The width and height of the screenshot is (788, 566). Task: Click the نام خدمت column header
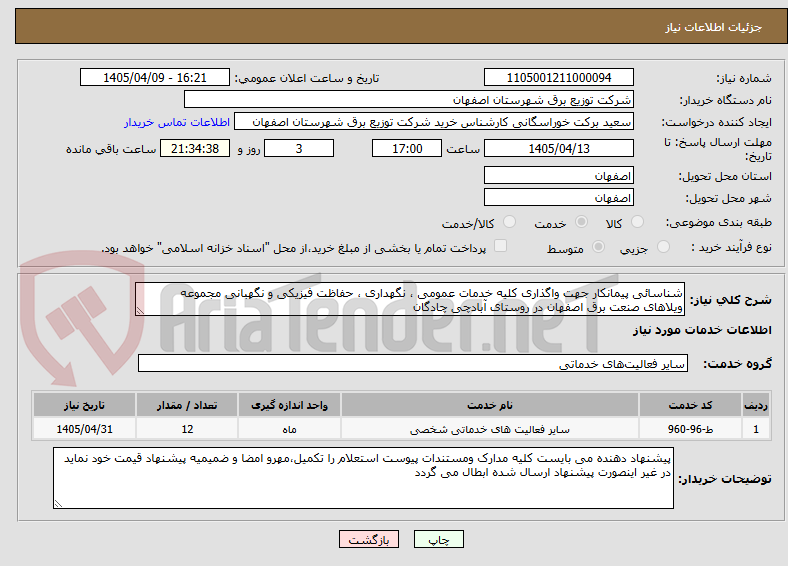click(490, 405)
